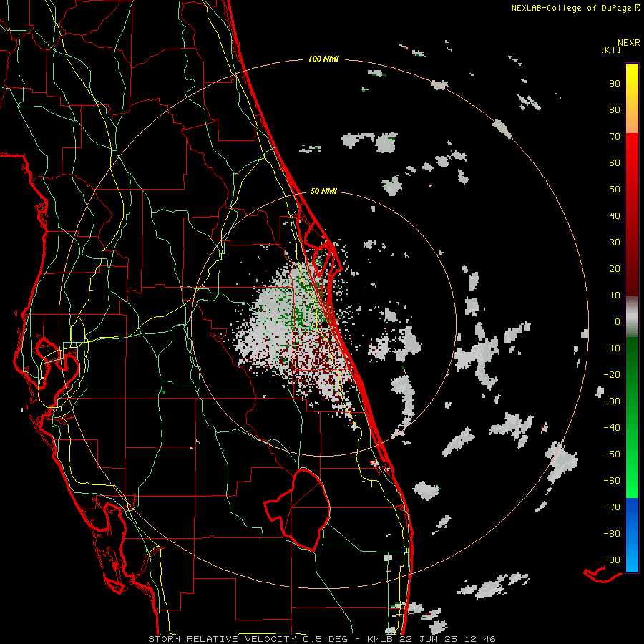Click the -90 value on the velocity scale
This screenshot has height=644, width=644.
click(612, 560)
